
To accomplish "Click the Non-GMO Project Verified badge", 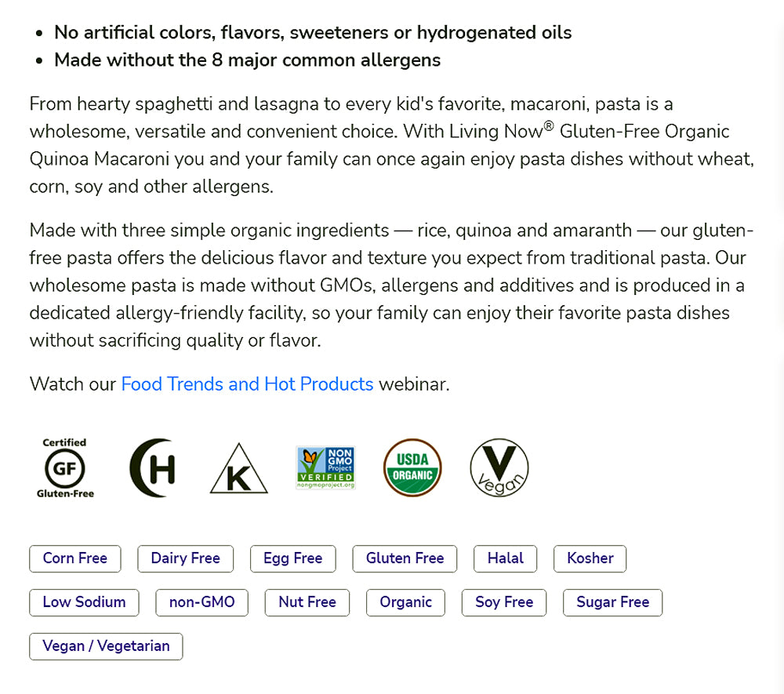I will click(x=325, y=468).
